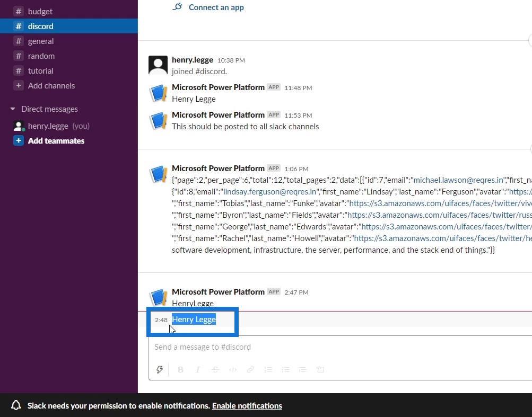
Task: Click 'Henry Legge' text in the 11:48 PM message
Action: click(194, 99)
